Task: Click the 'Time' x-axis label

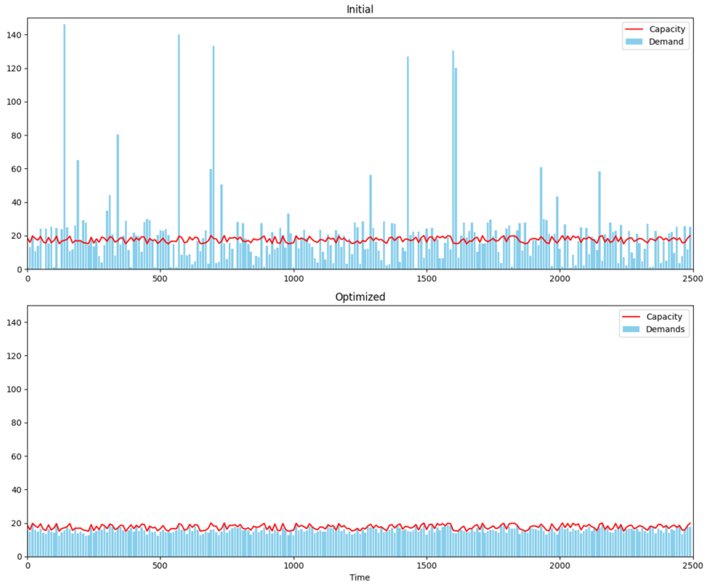Action: pos(360,578)
